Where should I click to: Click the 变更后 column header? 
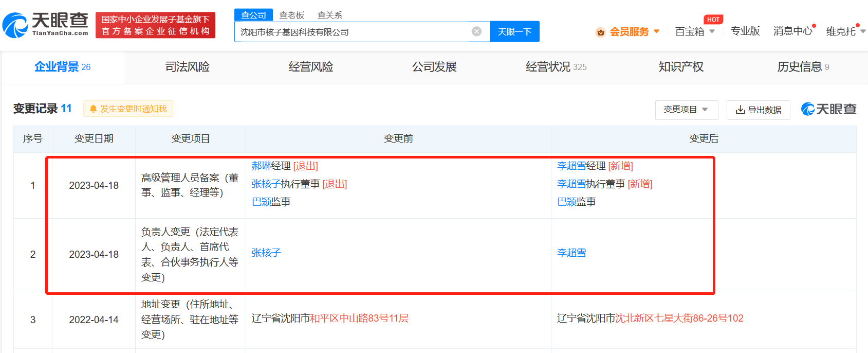tap(704, 139)
